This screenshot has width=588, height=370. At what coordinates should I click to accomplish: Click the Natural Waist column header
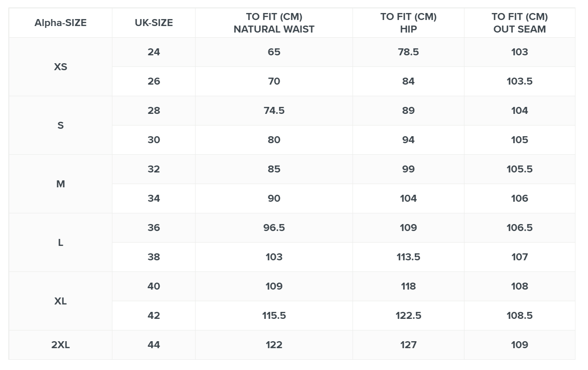[x=274, y=23]
